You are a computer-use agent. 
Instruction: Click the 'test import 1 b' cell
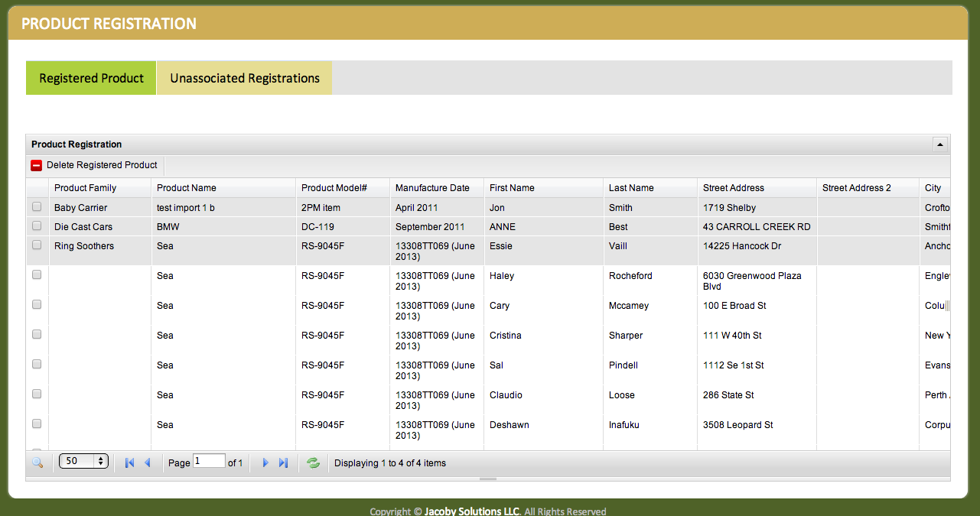click(223, 208)
